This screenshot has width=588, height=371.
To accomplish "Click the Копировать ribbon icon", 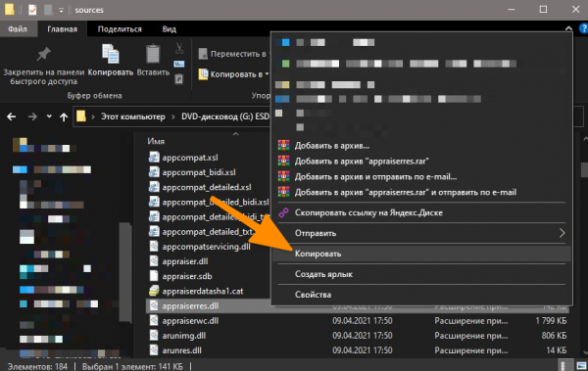I will pyautogui.click(x=111, y=55).
